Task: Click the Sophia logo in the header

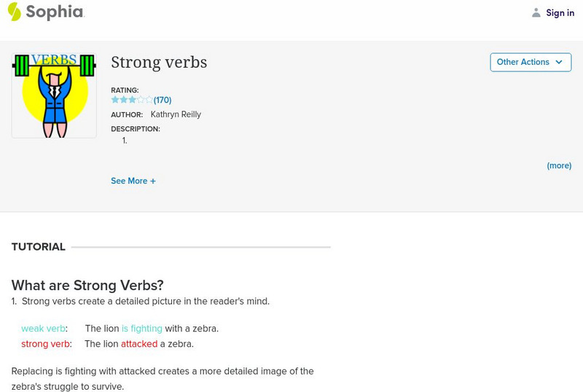Action: click(x=45, y=12)
